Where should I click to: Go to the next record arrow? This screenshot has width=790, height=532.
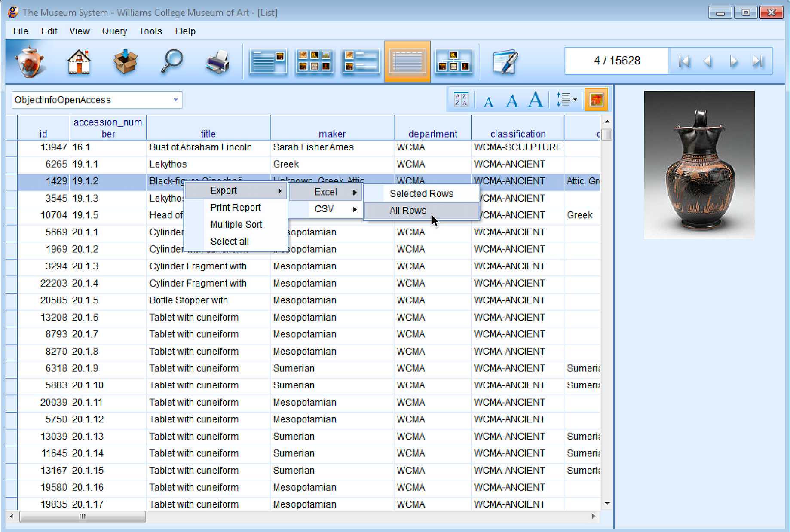point(733,61)
